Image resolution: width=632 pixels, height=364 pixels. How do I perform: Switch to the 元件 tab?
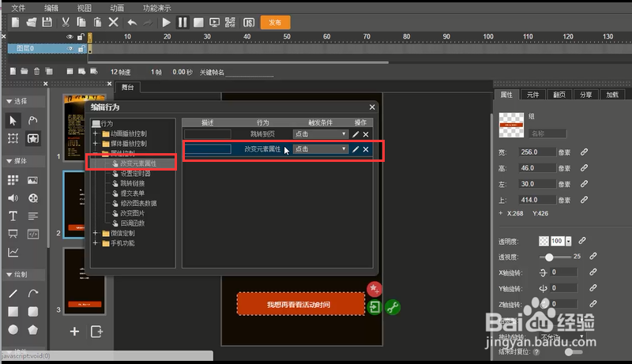click(x=532, y=95)
